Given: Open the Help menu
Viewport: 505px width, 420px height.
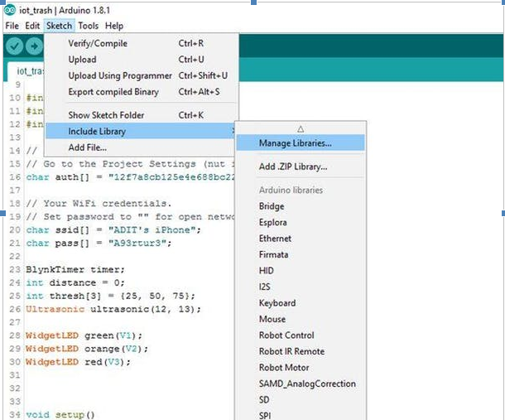Looking at the screenshot, I should pyautogui.click(x=114, y=26).
